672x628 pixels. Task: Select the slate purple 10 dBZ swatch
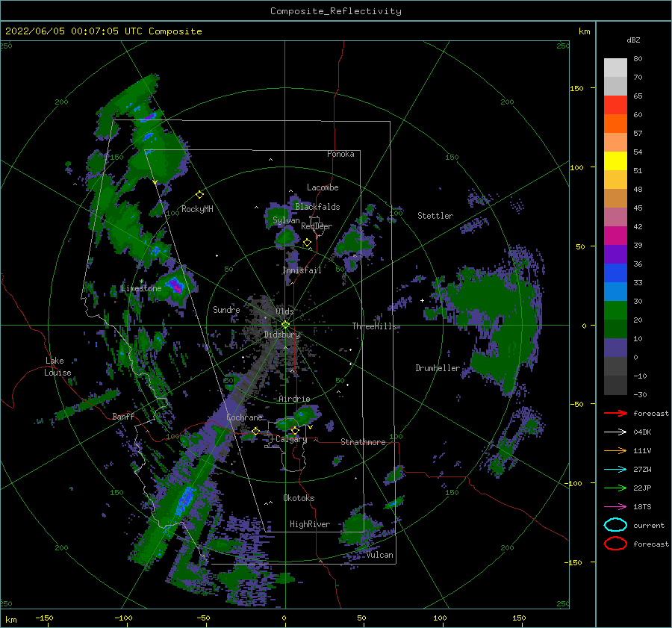point(615,348)
